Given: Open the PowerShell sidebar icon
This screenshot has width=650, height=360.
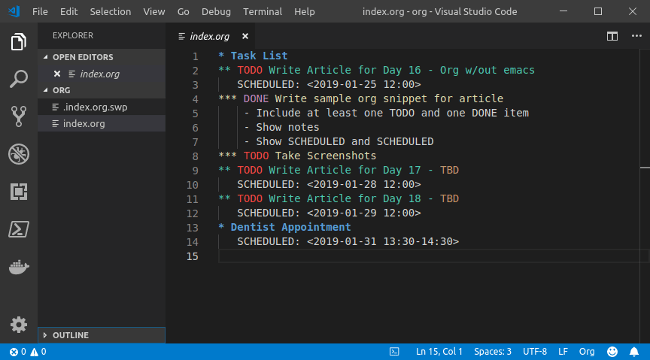Looking at the screenshot, I should [19, 229].
